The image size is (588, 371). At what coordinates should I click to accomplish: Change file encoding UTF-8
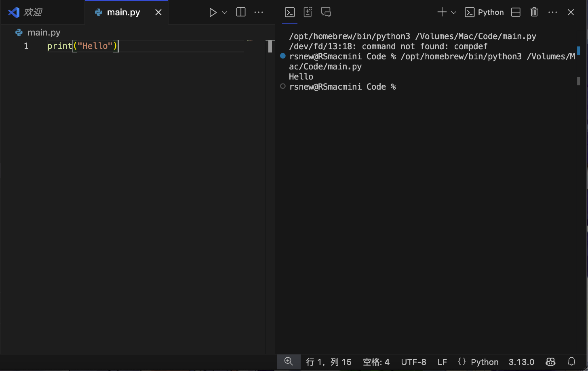tap(413, 362)
